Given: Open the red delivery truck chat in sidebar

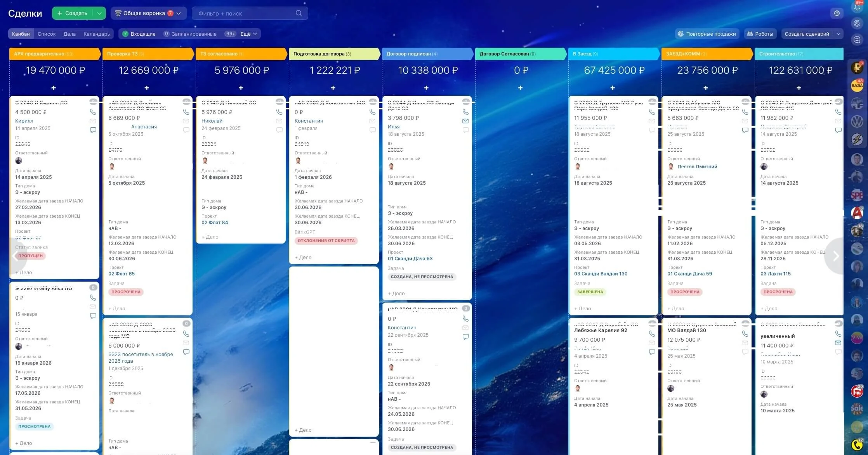Looking at the screenshot, I should [857, 391].
